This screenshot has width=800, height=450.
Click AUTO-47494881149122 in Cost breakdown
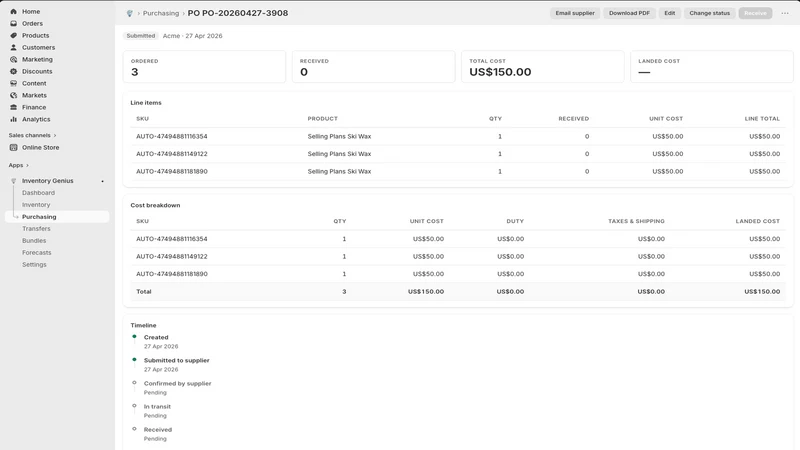[171, 256]
